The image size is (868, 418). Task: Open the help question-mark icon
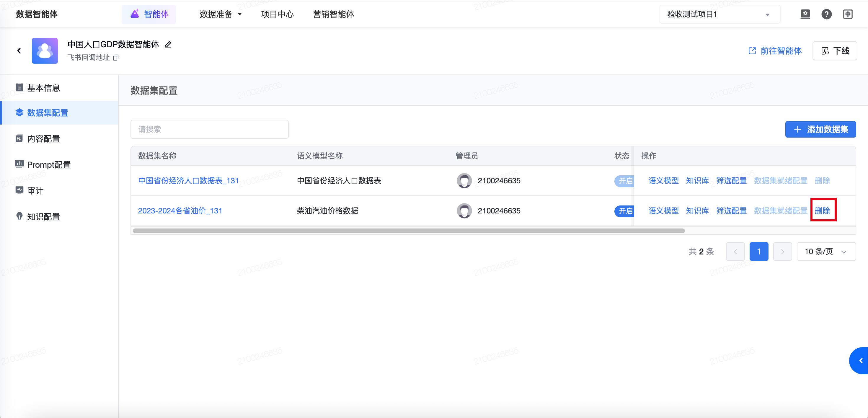tap(826, 14)
